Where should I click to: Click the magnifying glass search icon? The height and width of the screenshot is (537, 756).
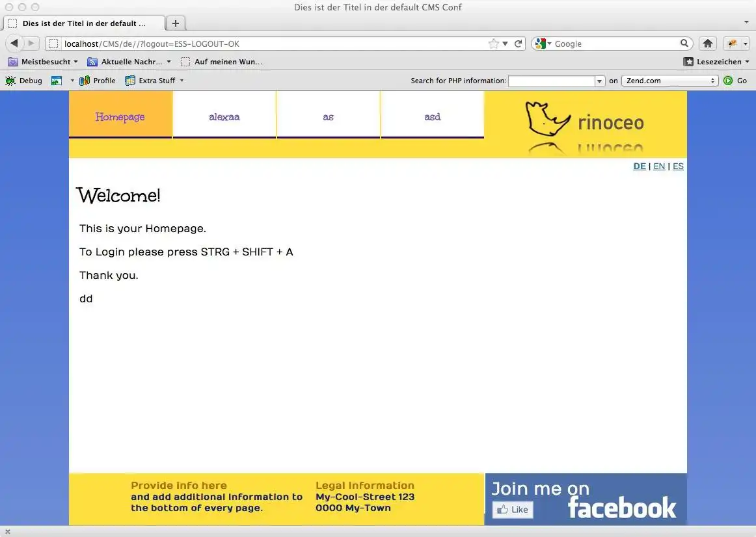(684, 44)
